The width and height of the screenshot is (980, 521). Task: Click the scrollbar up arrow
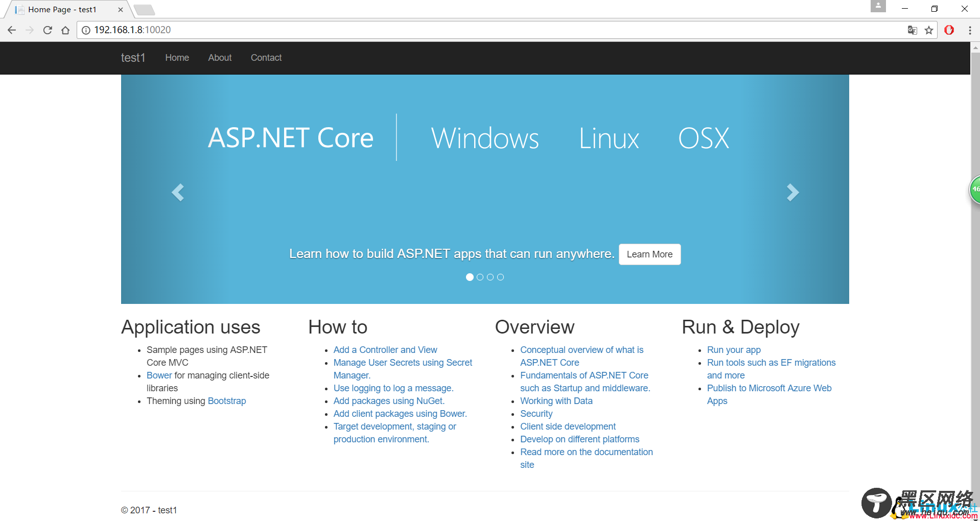(x=975, y=47)
